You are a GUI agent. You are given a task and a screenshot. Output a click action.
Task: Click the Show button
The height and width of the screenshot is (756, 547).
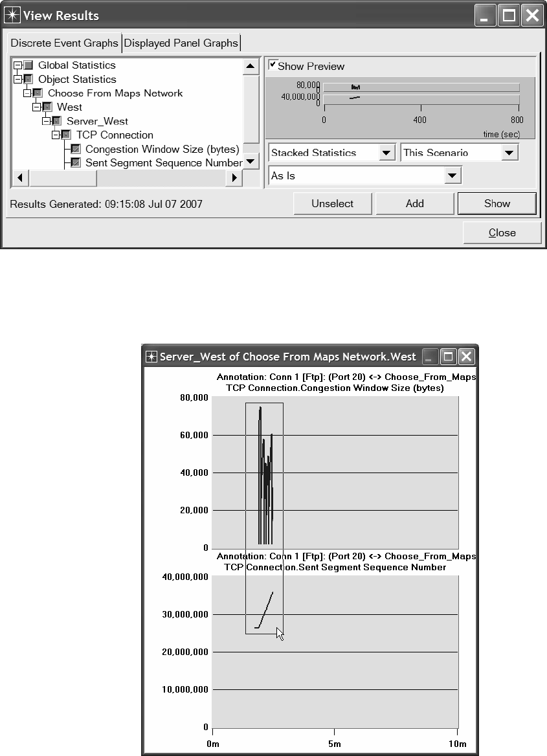(497, 203)
